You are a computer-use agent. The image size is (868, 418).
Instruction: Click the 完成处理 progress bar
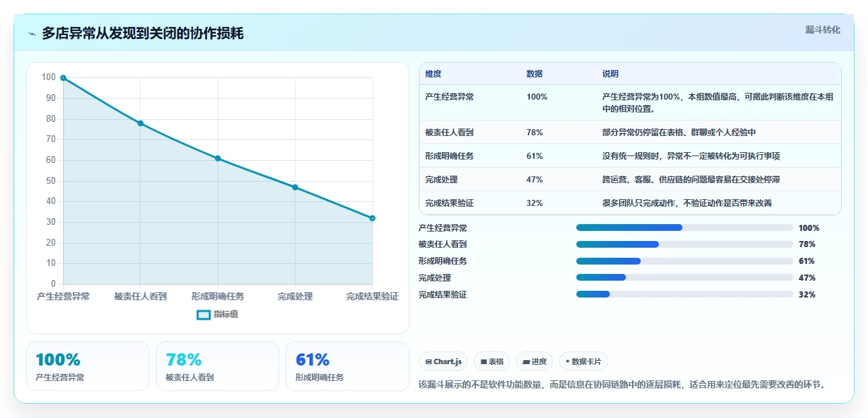[684, 277]
